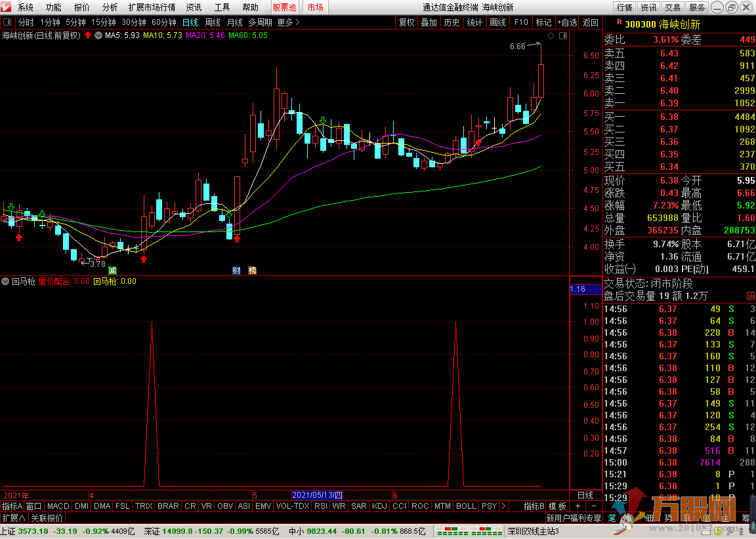Click the green signal arrow near 5.75
Screen dimensions: 756x539
323,120
